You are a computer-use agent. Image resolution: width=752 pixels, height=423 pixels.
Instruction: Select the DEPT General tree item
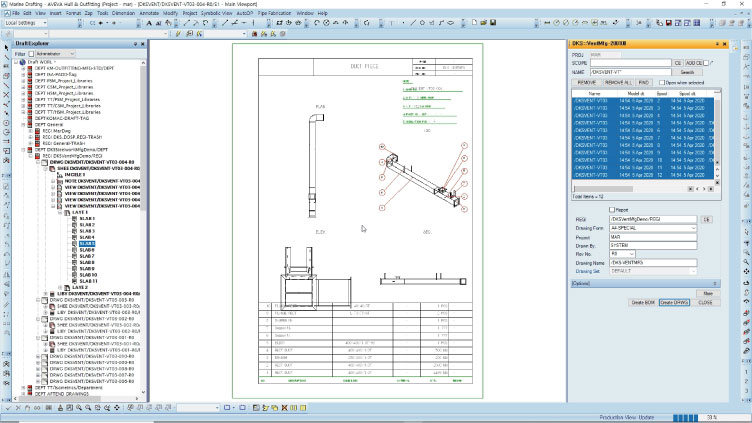point(49,124)
